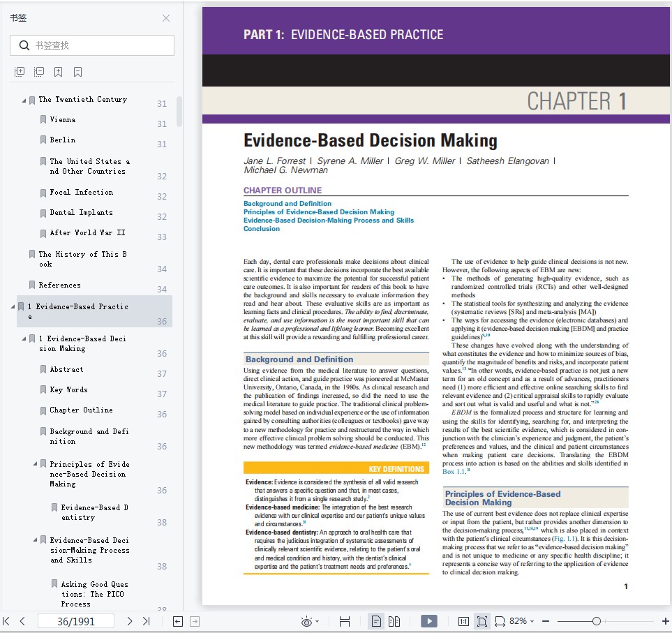Click the fit-width icon in the bottom bar
This screenshot has width=672, height=633.
click(x=345, y=621)
